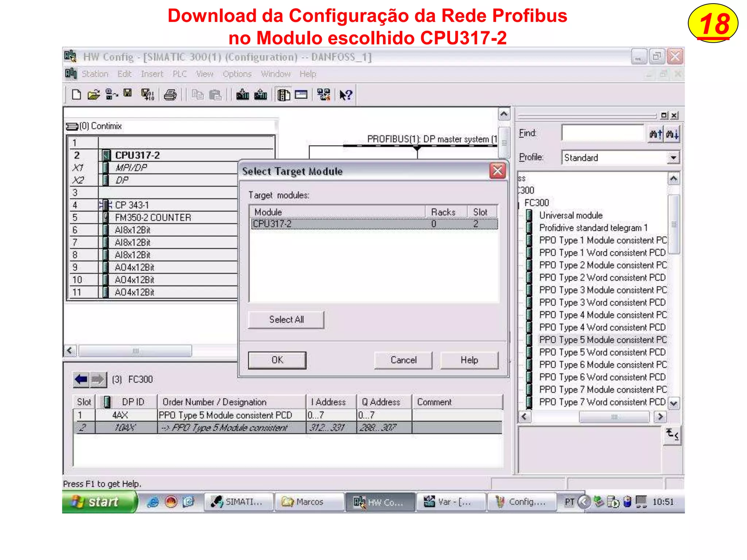Click the Copy toolbar icon
The image size is (747, 560).
198,95
